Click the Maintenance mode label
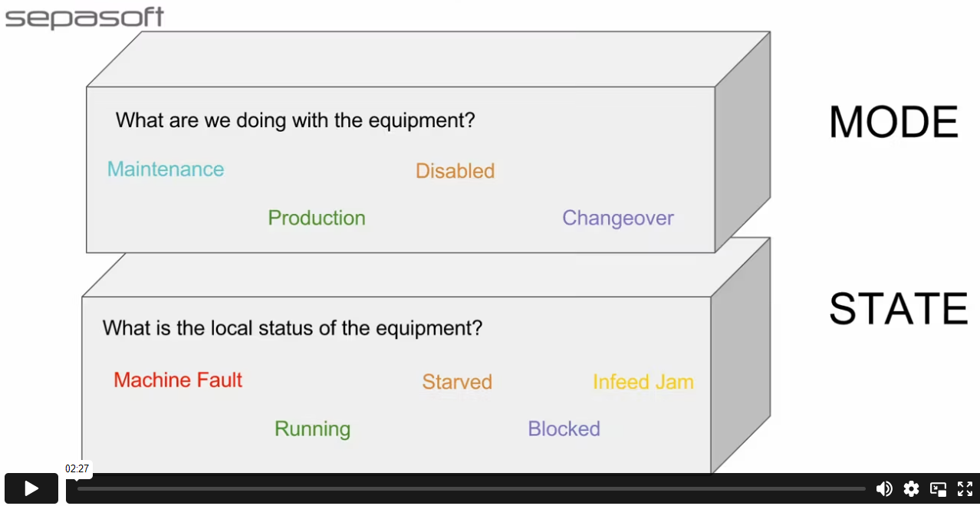Viewport: 980px width, 506px height. tap(166, 169)
